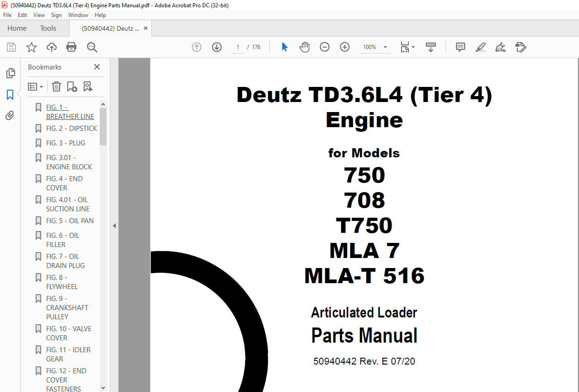Close the Bookmarks panel
Viewport: 579px width, 392px height.
[97, 67]
